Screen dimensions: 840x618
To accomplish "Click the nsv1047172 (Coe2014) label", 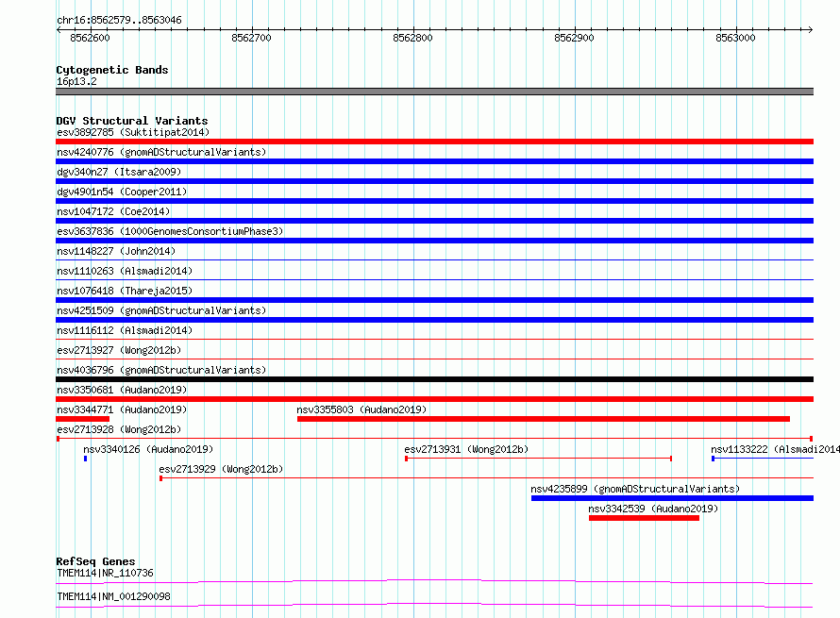I will coord(113,211).
